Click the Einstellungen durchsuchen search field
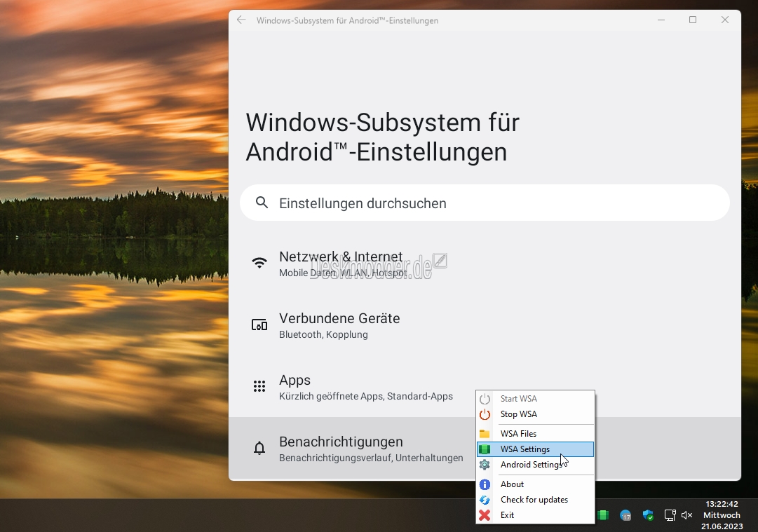 pyautogui.click(x=485, y=203)
